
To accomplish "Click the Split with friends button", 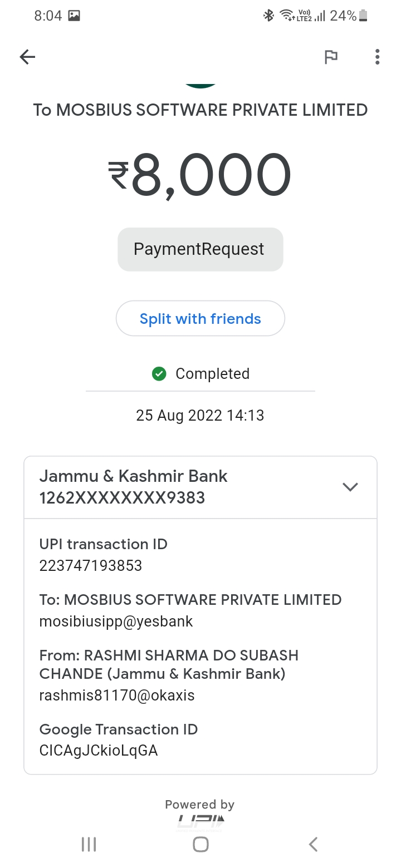I will click(200, 319).
